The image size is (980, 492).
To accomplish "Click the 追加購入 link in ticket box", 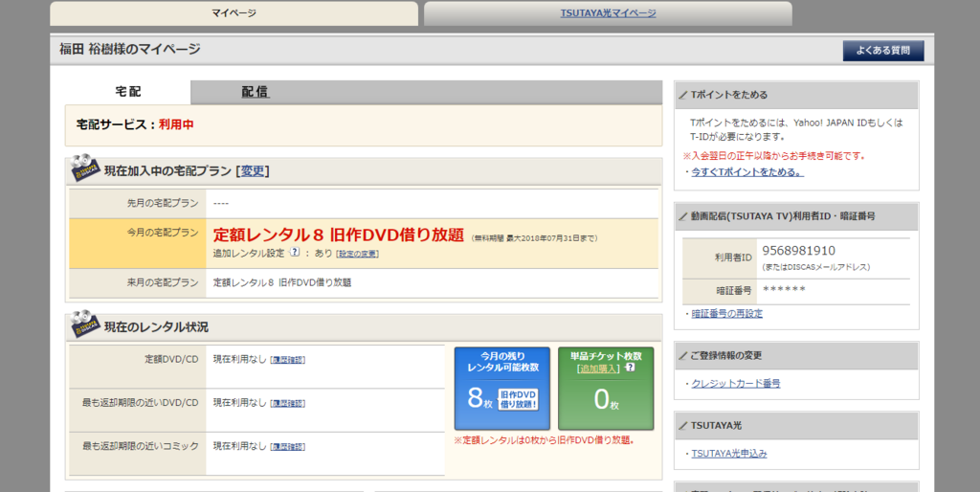I will [x=598, y=369].
